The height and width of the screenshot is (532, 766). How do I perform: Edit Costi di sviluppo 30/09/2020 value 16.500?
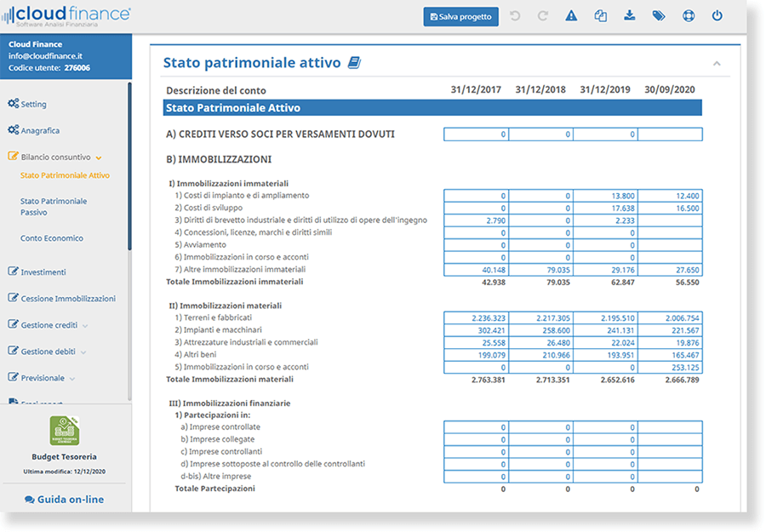pyautogui.click(x=671, y=208)
